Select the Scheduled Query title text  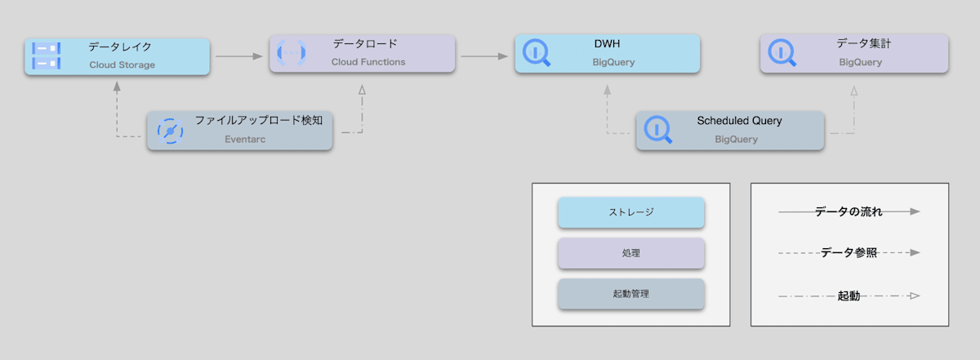point(739,121)
